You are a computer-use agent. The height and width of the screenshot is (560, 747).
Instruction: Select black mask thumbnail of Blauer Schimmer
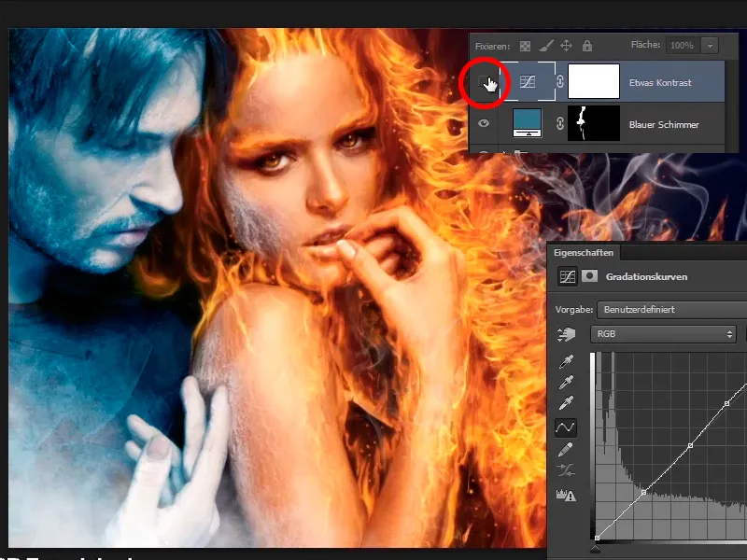click(594, 123)
